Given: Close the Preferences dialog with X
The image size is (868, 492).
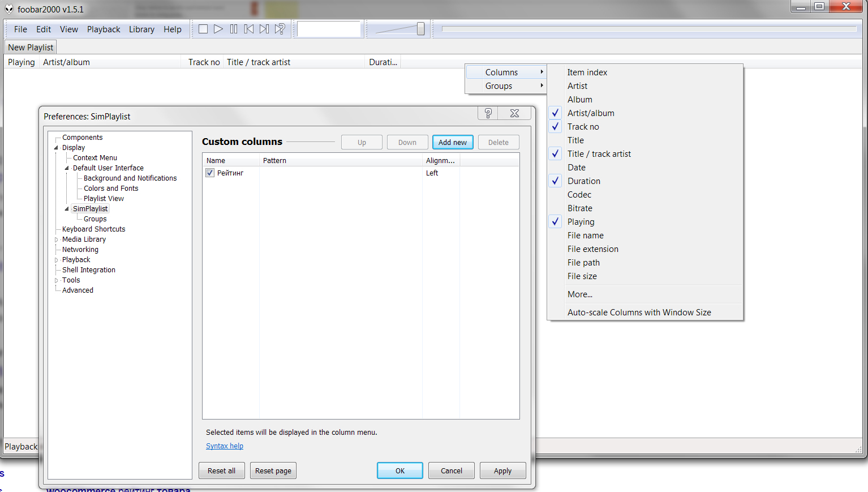Looking at the screenshot, I should coord(514,113).
